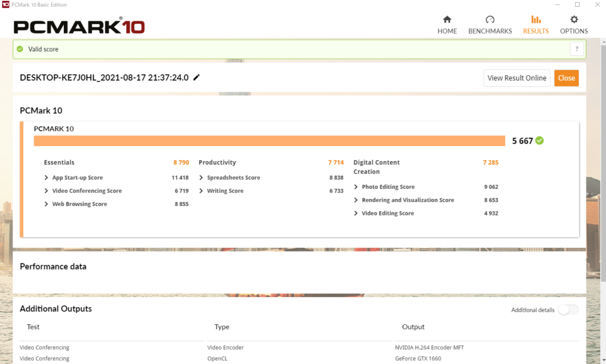Switch to the BENCHMARKS tab
606x364 pixels.
(490, 31)
